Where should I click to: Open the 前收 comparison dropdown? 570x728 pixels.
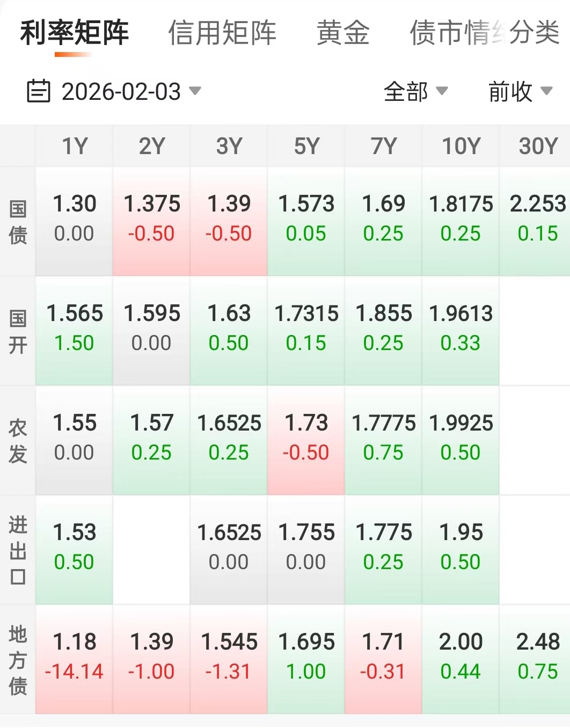(x=520, y=92)
